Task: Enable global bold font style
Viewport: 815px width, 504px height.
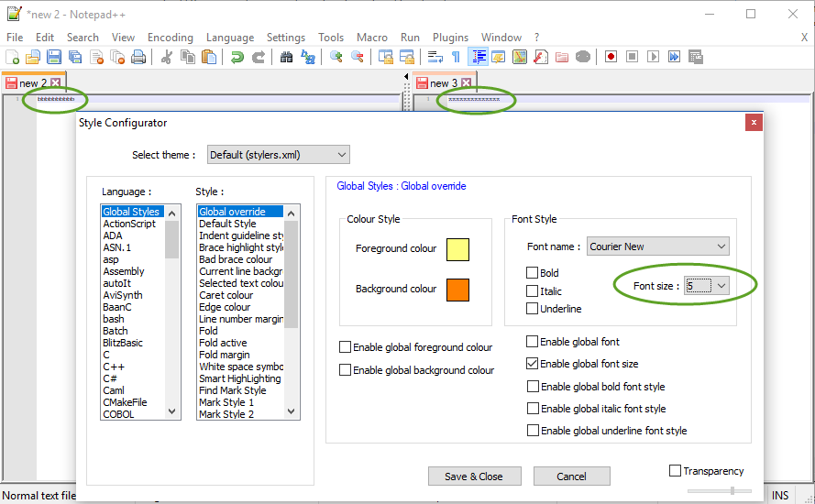Action: click(x=533, y=387)
